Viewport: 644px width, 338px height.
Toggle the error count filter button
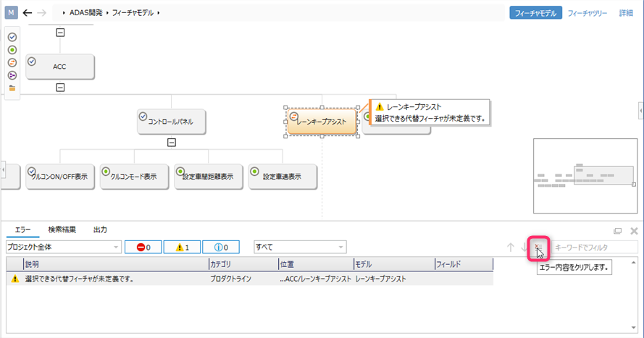pyautogui.click(x=143, y=248)
